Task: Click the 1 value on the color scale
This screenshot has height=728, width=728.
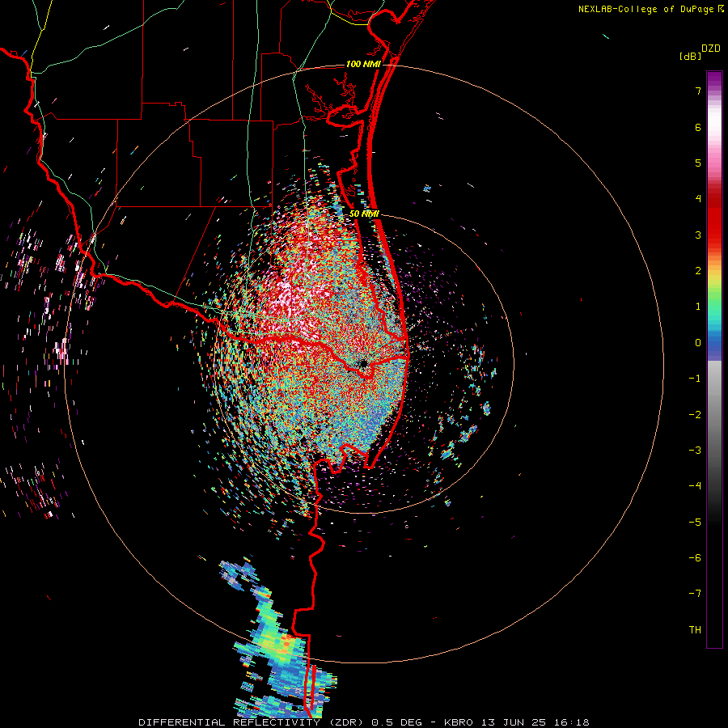Action: click(x=698, y=307)
